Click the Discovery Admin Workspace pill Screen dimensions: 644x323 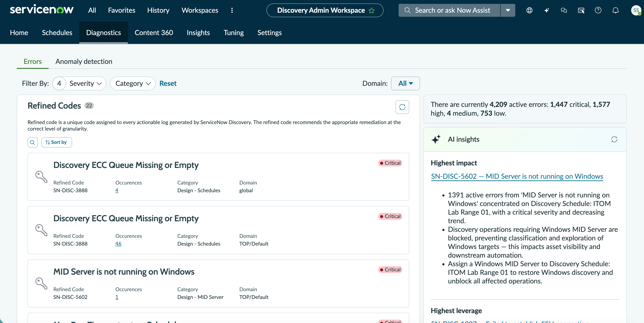(325, 10)
